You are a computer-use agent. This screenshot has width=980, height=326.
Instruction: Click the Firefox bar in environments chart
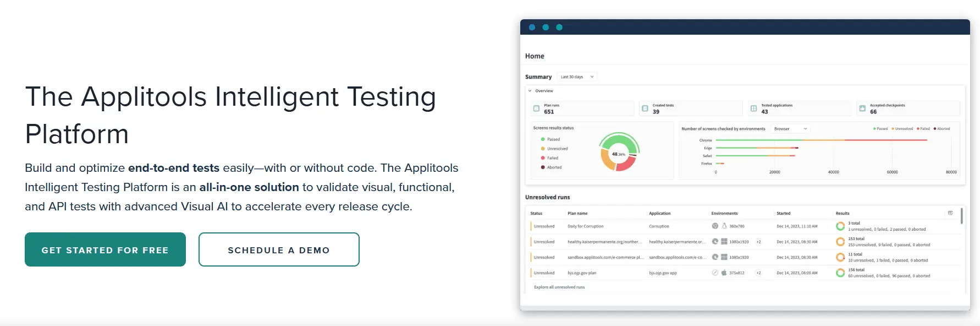[720, 164]
